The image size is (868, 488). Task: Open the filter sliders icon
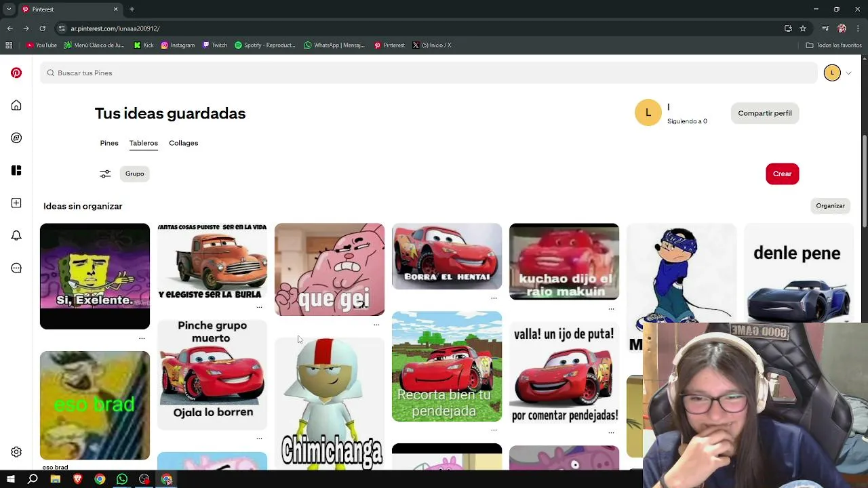(105, 174)
